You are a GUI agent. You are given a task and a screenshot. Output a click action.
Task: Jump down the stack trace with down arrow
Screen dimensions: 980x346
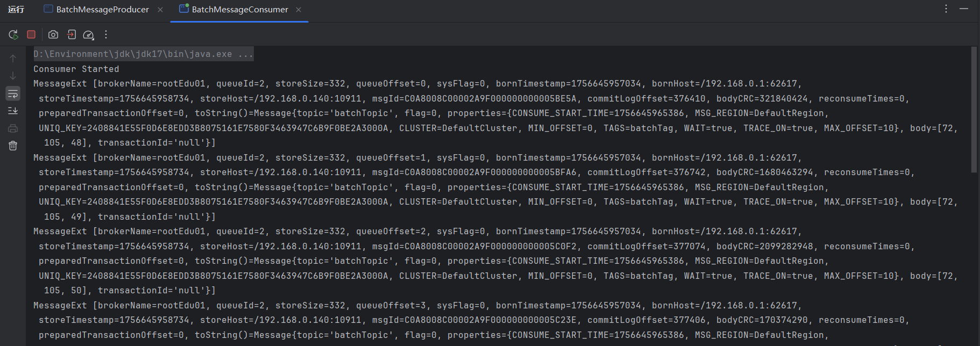click(13, 76)
